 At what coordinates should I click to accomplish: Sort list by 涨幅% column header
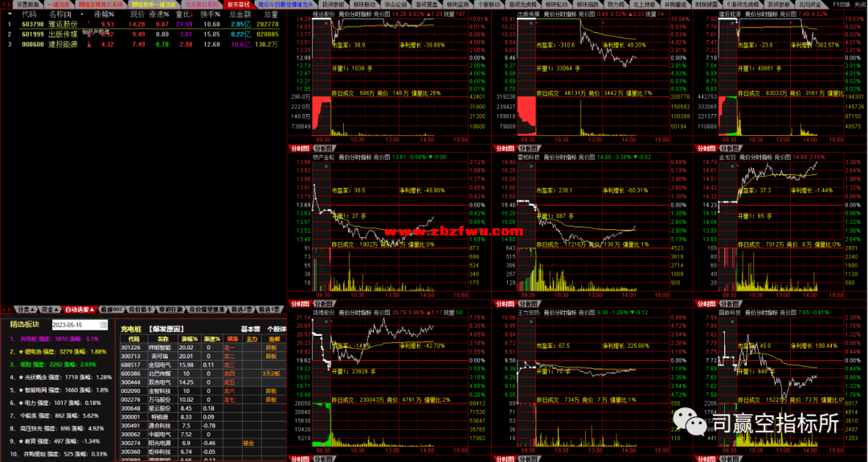pos(104,14)
